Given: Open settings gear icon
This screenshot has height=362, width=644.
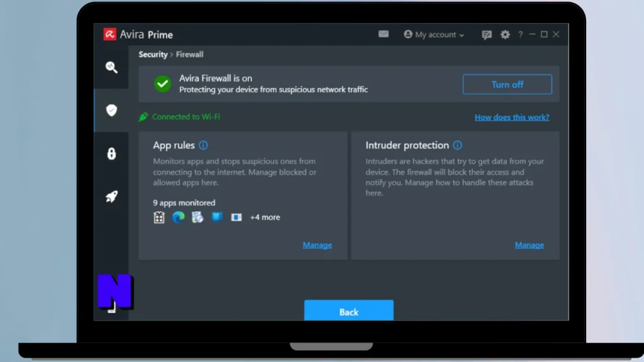Looking at the screenshot, I should [x=505, y=35].
